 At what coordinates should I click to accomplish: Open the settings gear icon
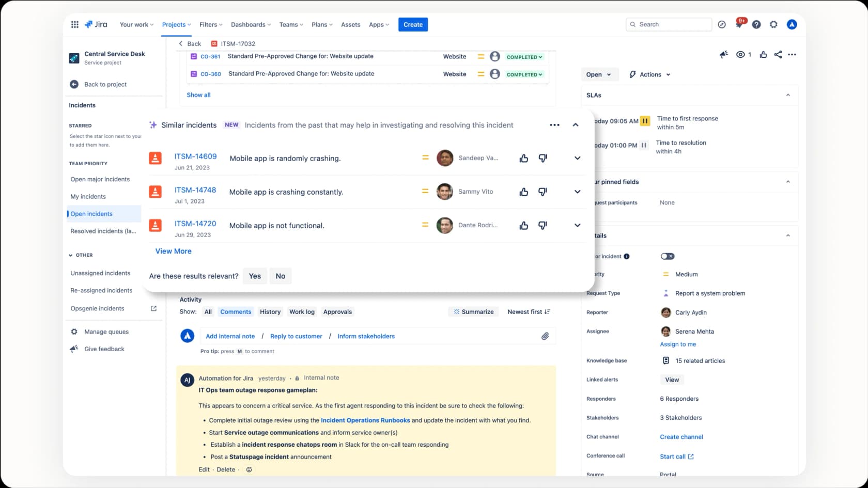pyautogui.click(x=773, y=24)
